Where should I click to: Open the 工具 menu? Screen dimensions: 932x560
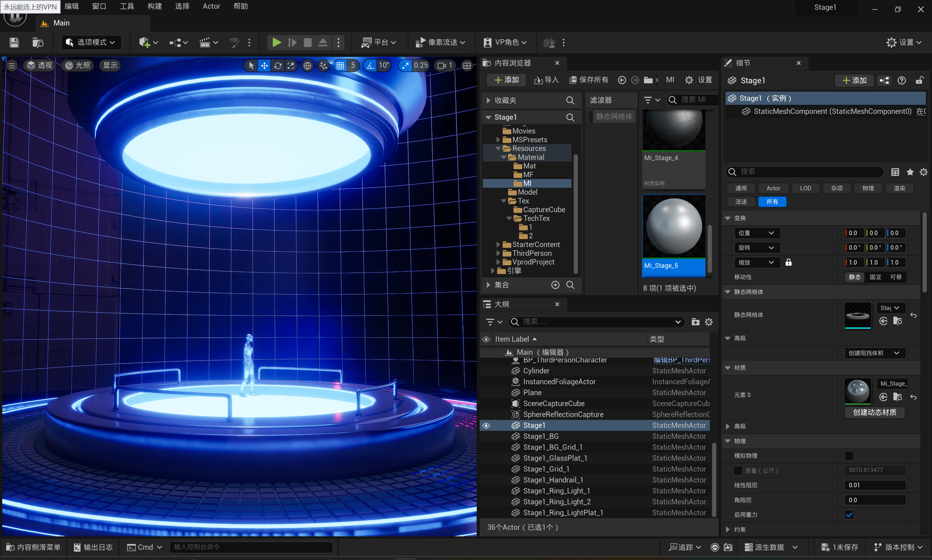[127, 7]
